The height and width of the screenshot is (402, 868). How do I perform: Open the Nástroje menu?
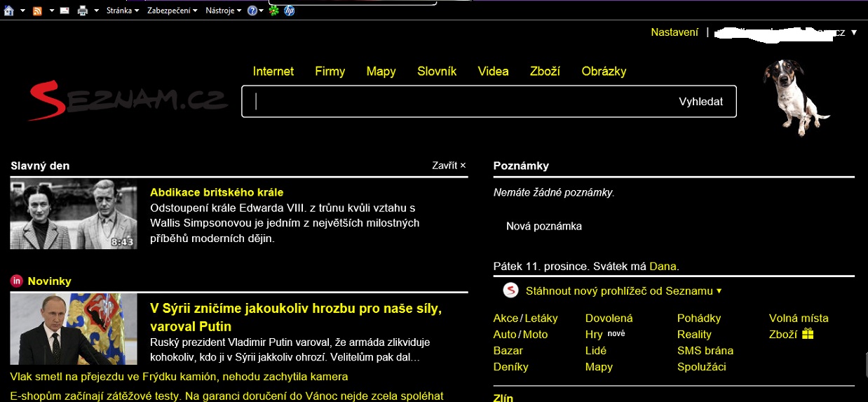tap(224, 11)
